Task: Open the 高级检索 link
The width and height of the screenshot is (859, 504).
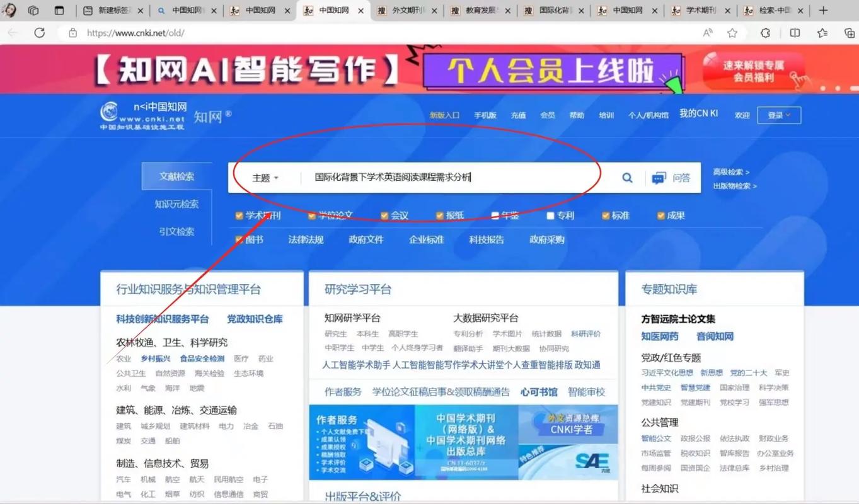Action: [x=731, y=171]
